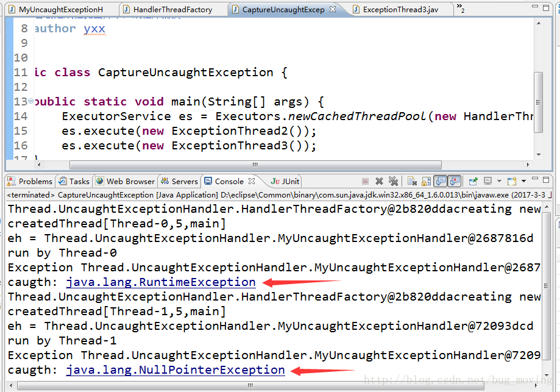Open the JUnit view tab
The image size is (560, 392).
285,182
